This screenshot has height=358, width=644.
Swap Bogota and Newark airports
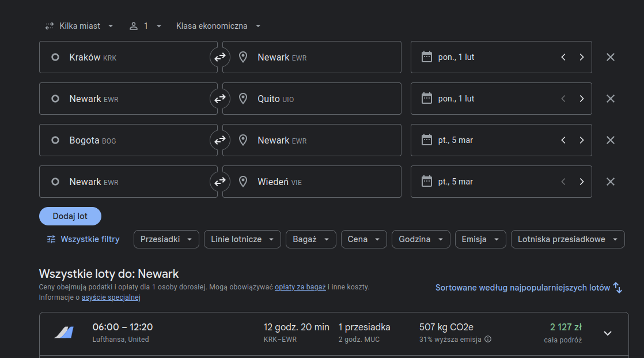click(219, 140)
